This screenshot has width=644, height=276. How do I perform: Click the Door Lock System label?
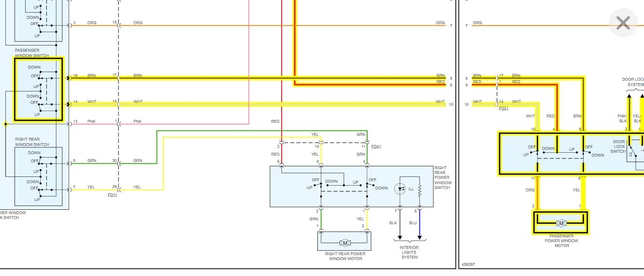pyautogui.click(x=633, y=82)
